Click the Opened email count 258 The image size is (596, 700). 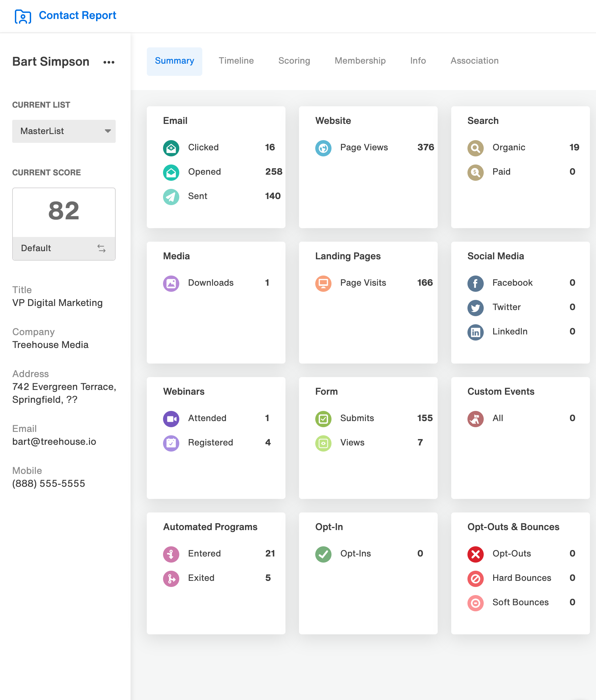tap(274, 172)
